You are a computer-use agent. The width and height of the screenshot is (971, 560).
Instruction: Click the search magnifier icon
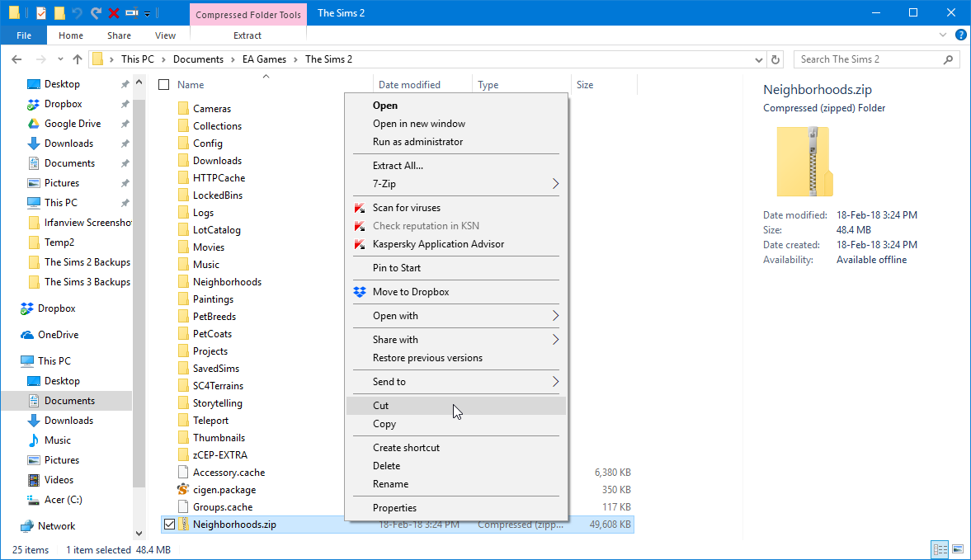pyautogui.click(x=948, y=59)
